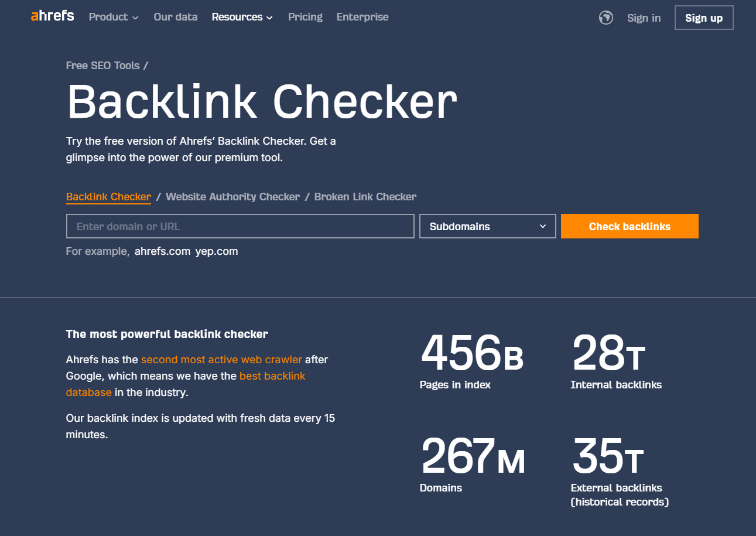
Task: Use the ahrefs.com example
Action: 163,251
